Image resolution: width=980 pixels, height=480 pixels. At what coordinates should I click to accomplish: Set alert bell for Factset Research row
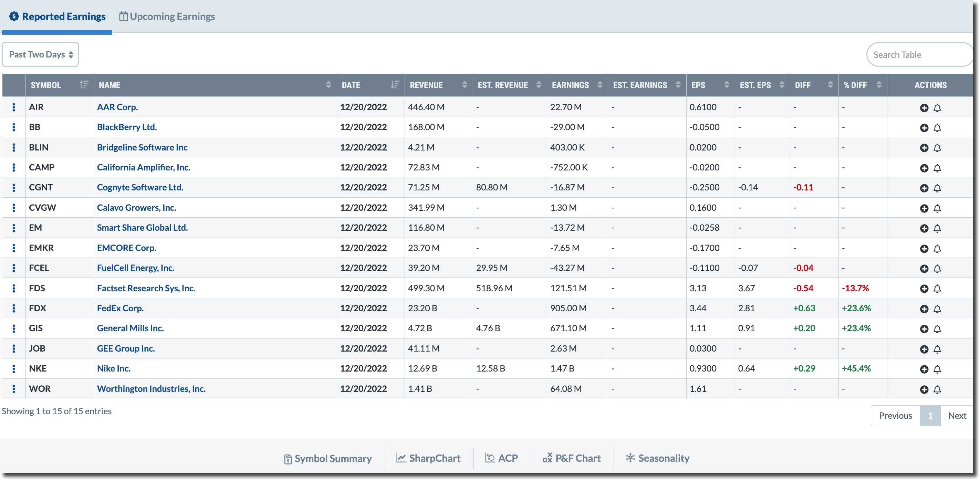[937, 289]
